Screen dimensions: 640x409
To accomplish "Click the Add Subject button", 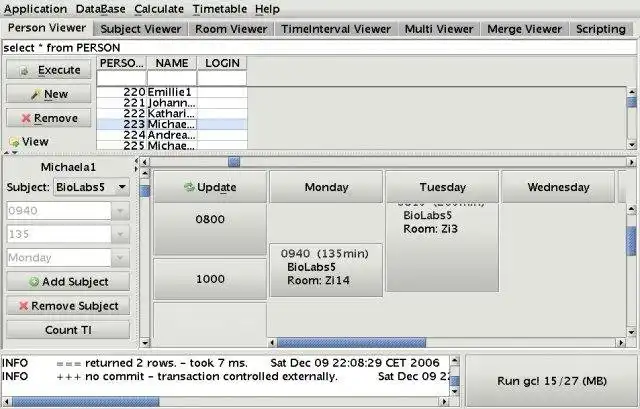I will click(68, 282).
